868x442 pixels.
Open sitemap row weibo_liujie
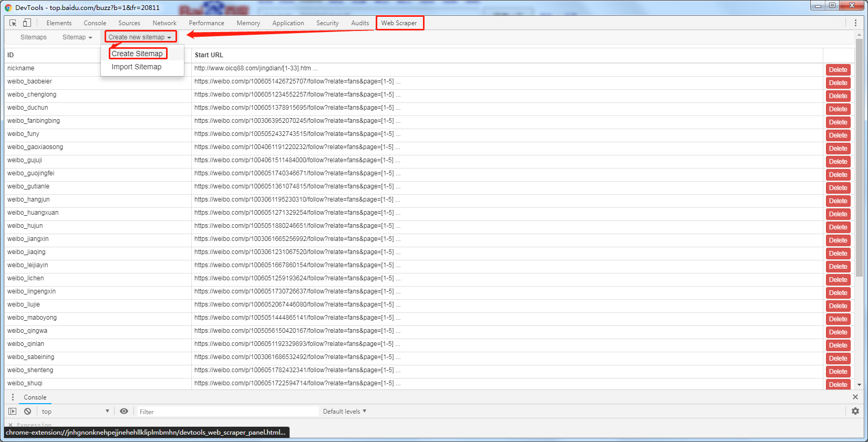coord(429,306)
